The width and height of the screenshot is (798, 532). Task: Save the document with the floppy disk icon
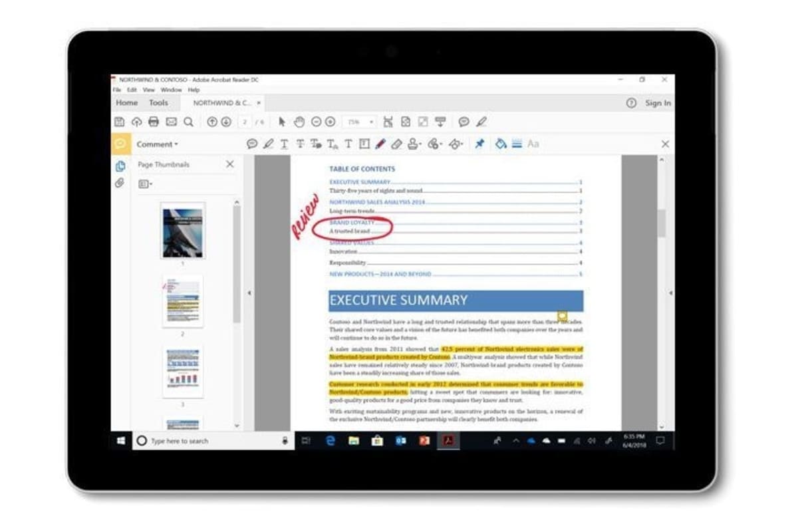(120, 122)
